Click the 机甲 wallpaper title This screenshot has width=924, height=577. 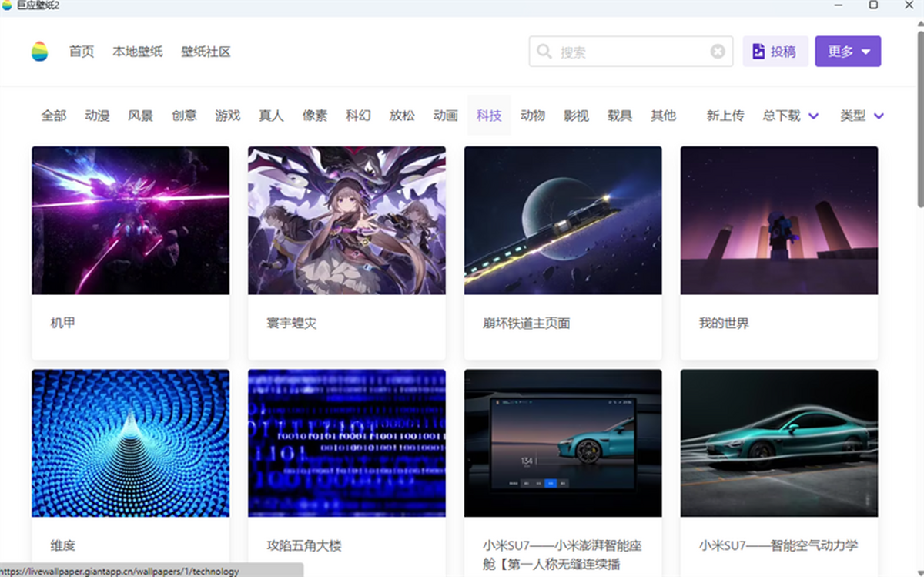click(63, 323)
